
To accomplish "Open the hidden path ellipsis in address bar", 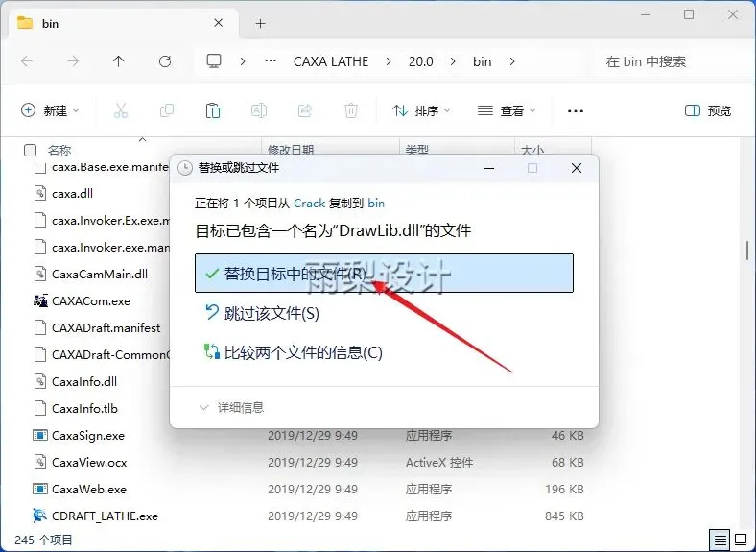I will [x=271, y=61].
